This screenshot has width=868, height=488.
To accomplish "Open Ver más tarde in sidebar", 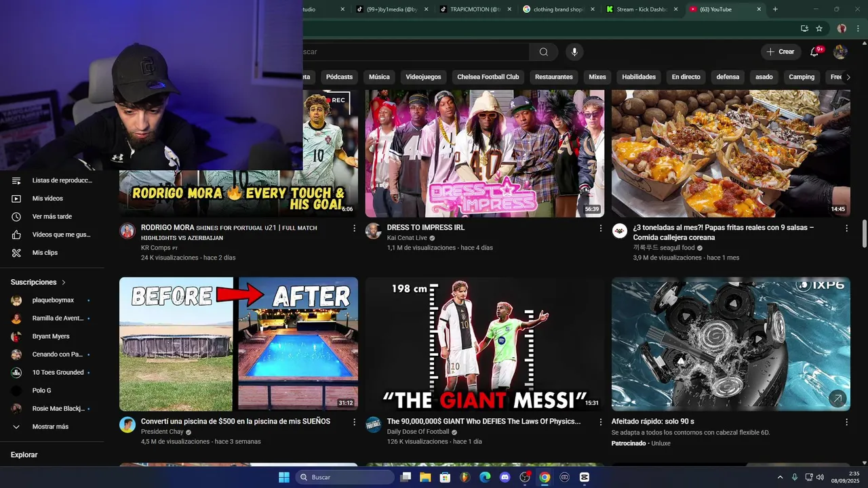I will [x=51, y=217].
